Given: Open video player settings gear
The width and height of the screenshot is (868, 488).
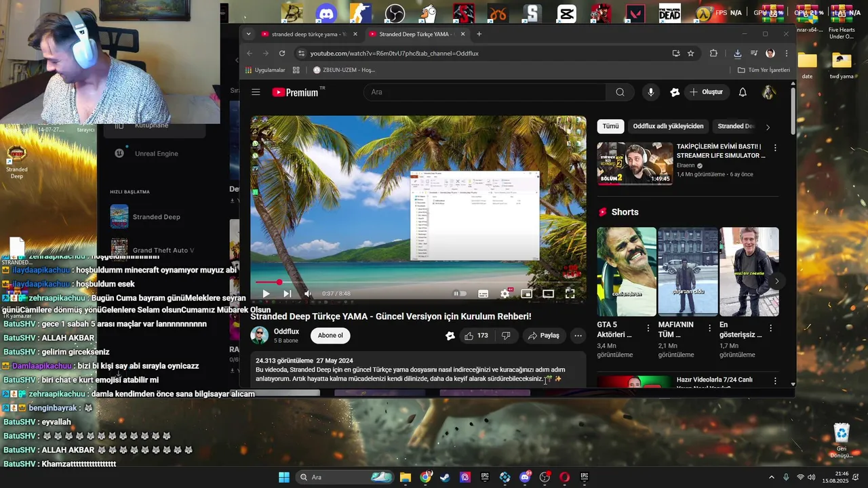Looking at the screenshot, I should click(x=505, y=293).
